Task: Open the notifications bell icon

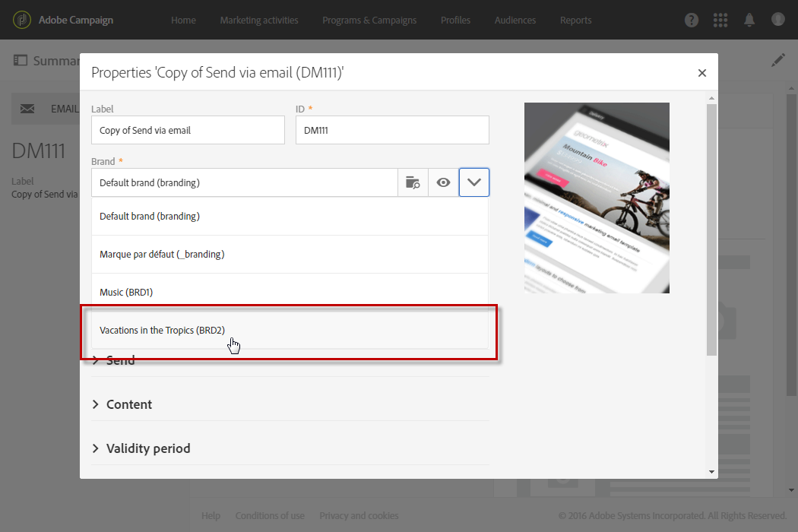Action: click(x=749, y=20)
